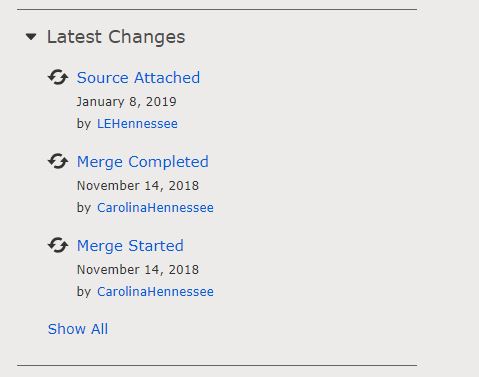479x377 pixels.
Task: Open CarolinaHennessee link under Merge Started
Action: tap(155, 292)
